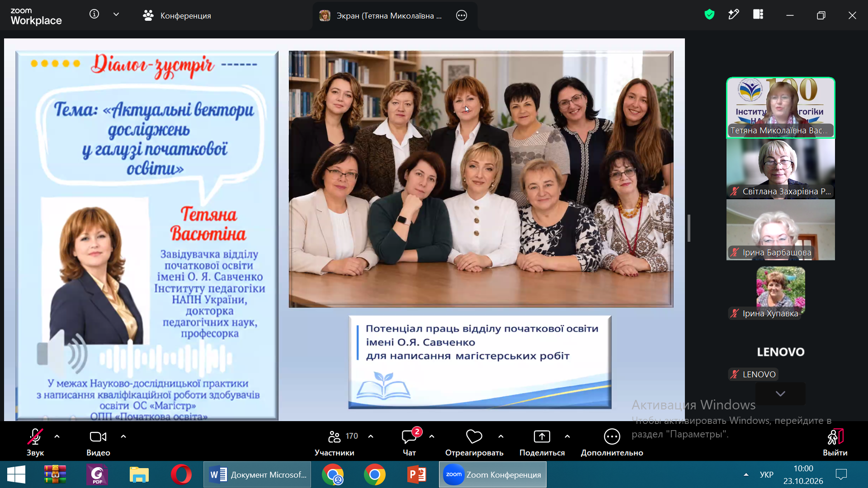Turn on camera with Видео button
This screenshot has width=868, height=488.
click(x=98, y=442)
